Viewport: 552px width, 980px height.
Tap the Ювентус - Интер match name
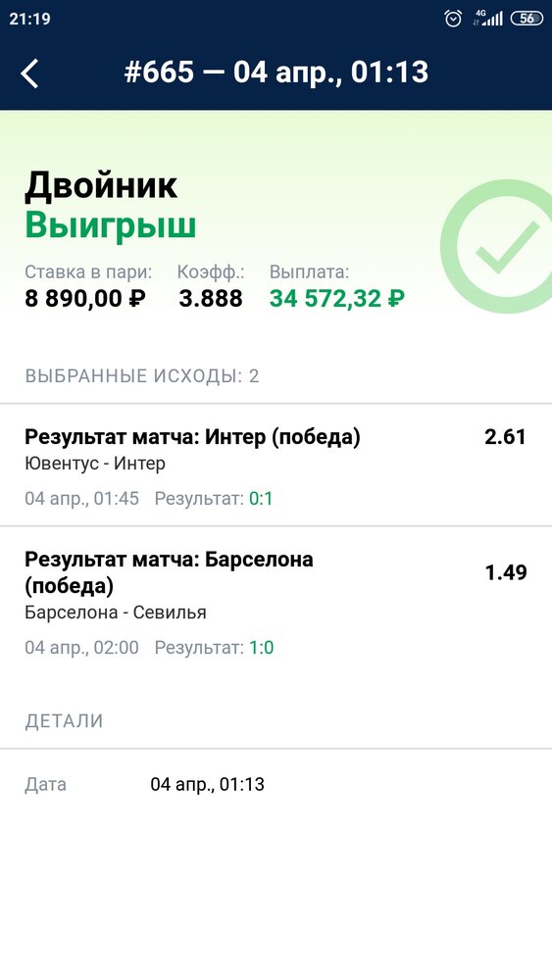pyautogui.click(x=95, y=464)
